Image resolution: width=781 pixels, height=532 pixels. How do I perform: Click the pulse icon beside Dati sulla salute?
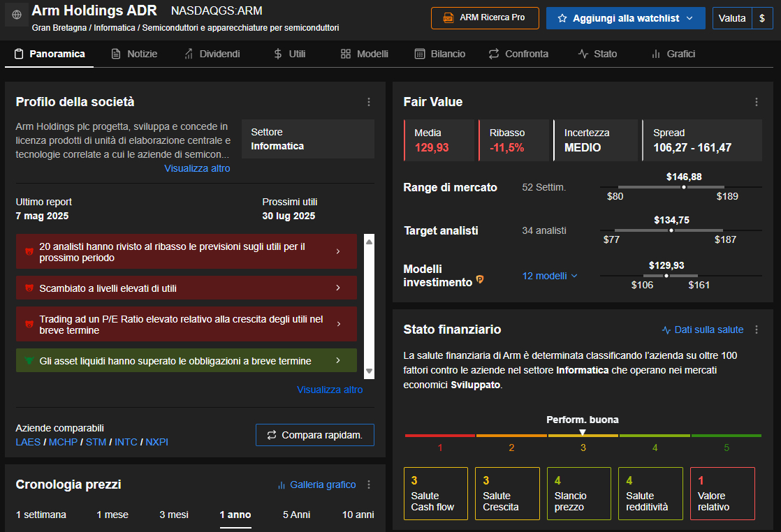tap(666, 330)
